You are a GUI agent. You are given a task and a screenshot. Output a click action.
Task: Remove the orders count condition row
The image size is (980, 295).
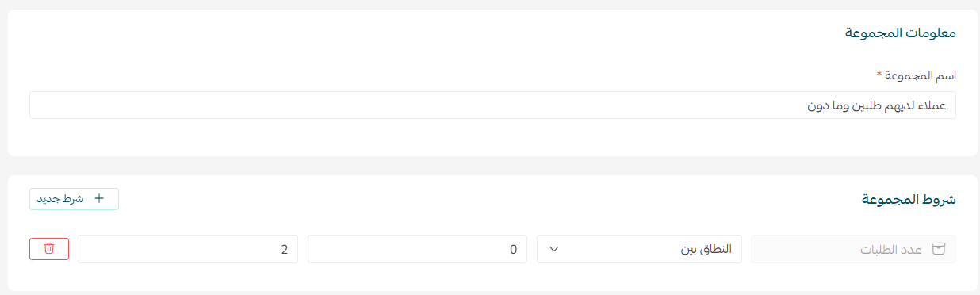tap(49, 248)
